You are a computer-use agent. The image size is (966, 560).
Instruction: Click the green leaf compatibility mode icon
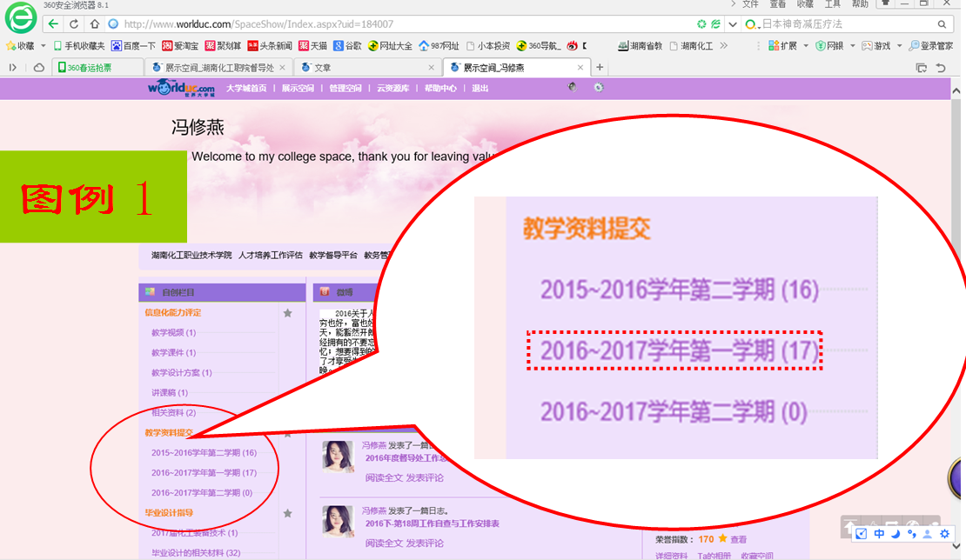[715, 24]
